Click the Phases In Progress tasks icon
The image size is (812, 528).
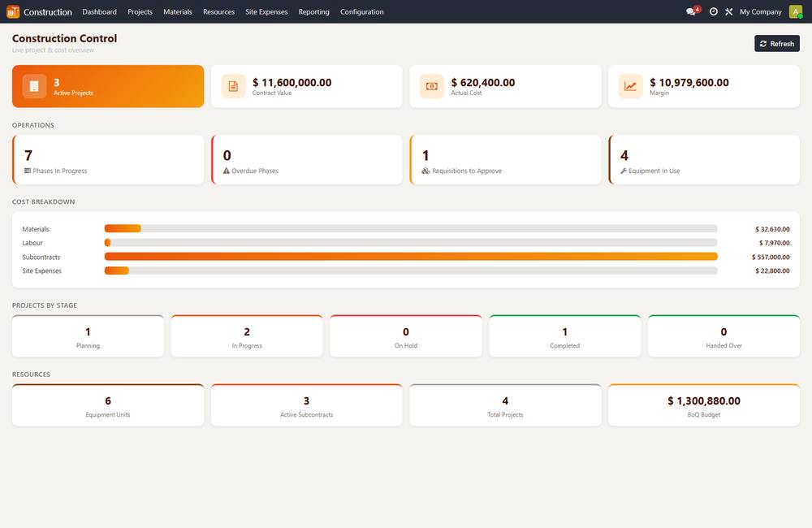coord(28,171)
